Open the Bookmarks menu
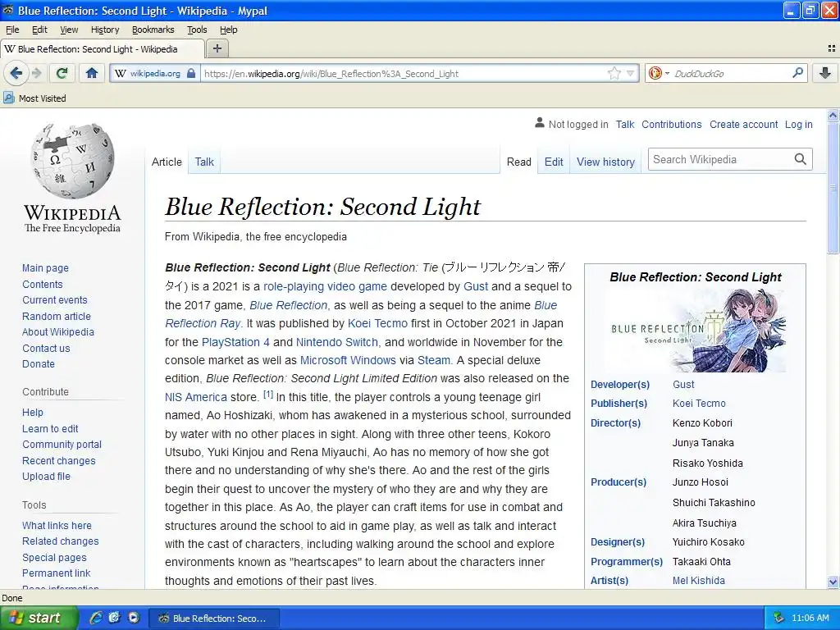 (x=153, y=30)
